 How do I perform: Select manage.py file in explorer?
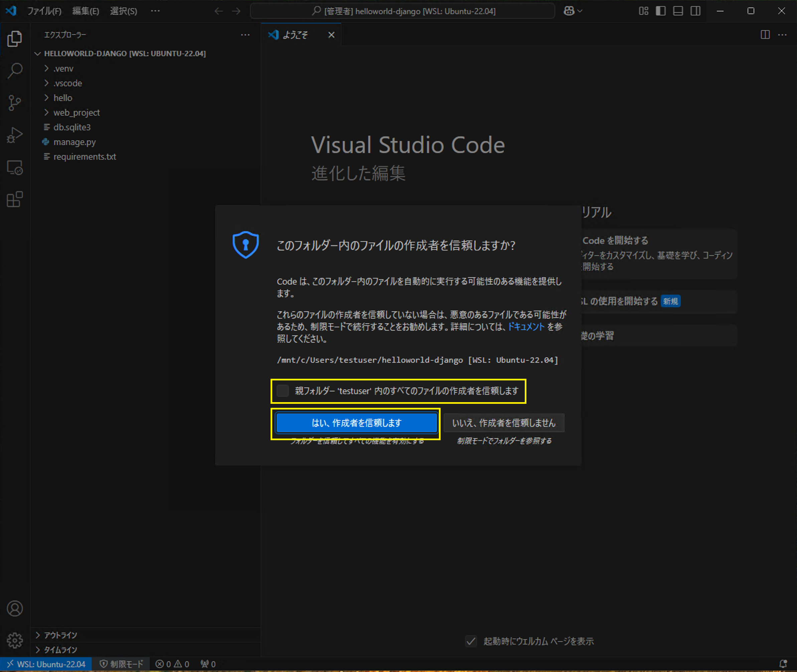145,142
